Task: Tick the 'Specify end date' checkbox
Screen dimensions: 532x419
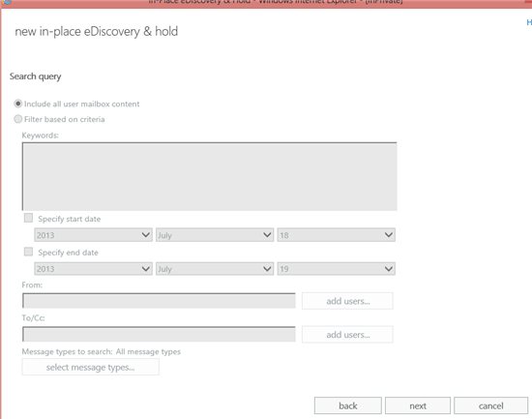Action: [28, 252]
